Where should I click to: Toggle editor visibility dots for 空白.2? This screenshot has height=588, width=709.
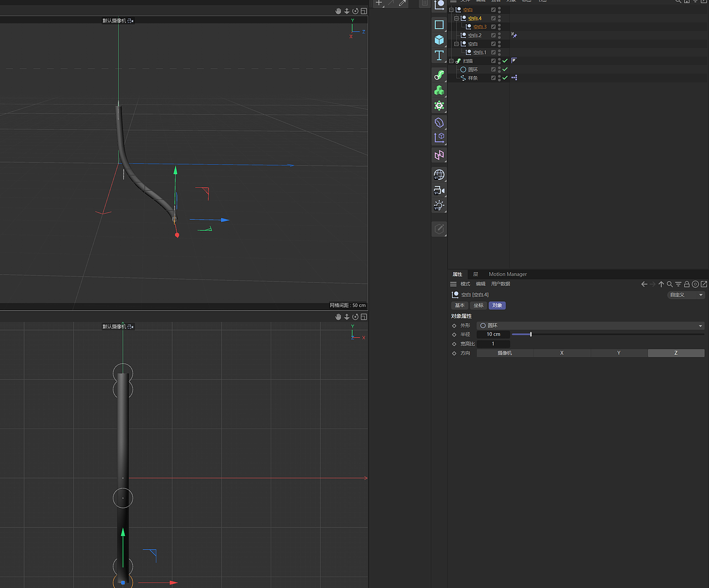[499, 35]
